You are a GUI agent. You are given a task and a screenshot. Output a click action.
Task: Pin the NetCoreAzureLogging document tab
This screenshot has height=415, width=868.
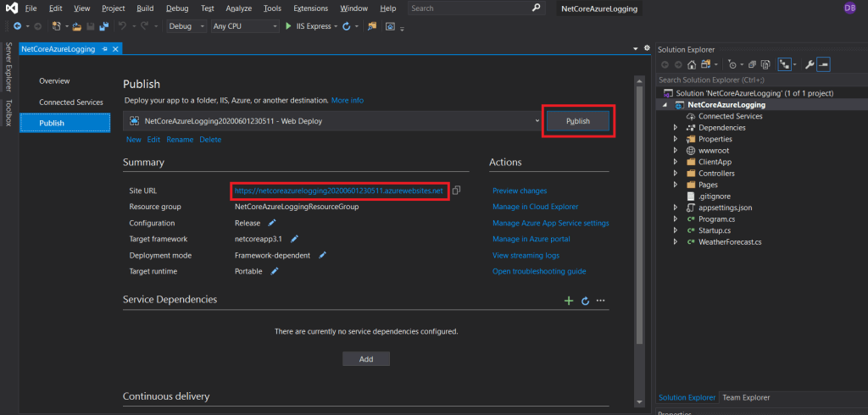click(x=105, y=49)
